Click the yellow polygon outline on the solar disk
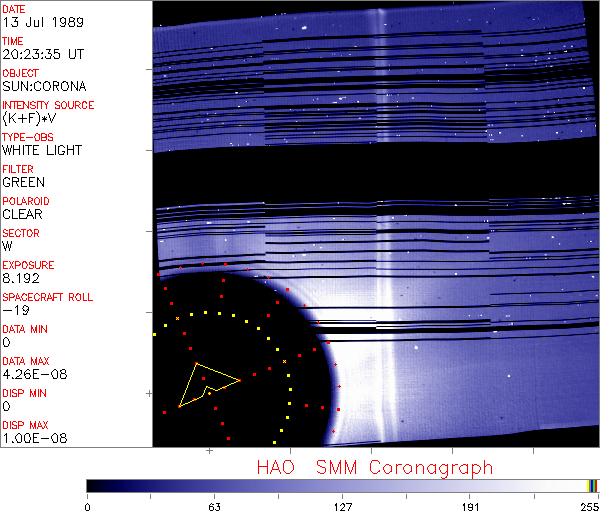Screen dimensions: 600x512 pyautogui.click(x=197, y=364)
